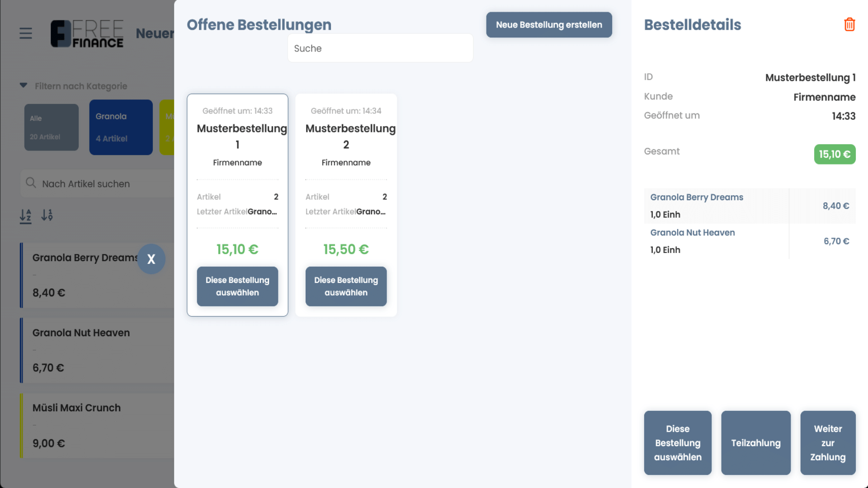This screenshot has width=868, height=488.
Task: Click the orange trash delete icon
Action: [849, 24]
